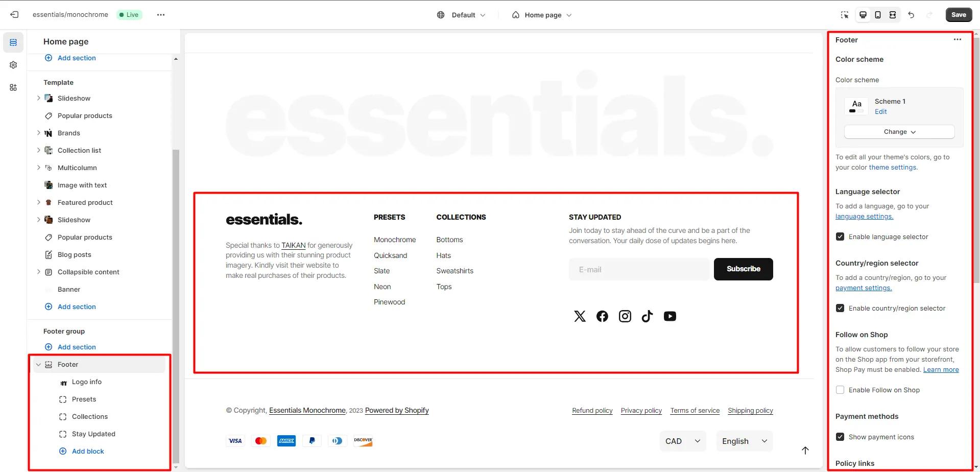Select the Stay Updated block

tap(93, 434)
